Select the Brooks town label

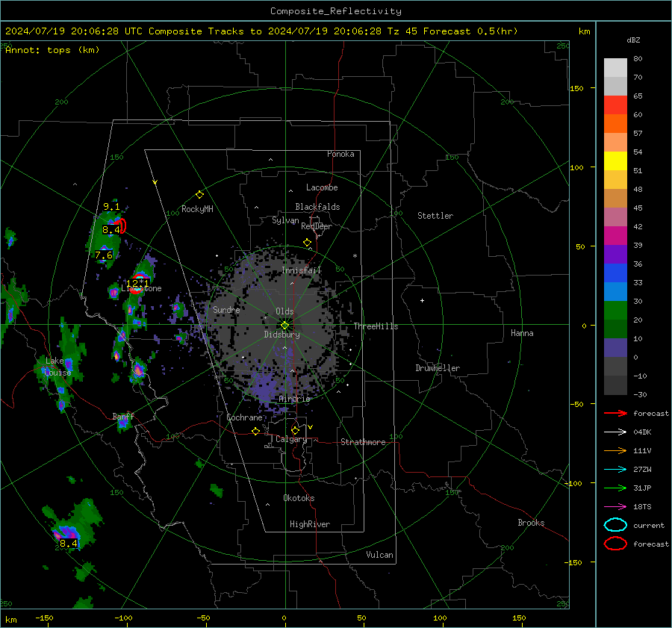531,523
